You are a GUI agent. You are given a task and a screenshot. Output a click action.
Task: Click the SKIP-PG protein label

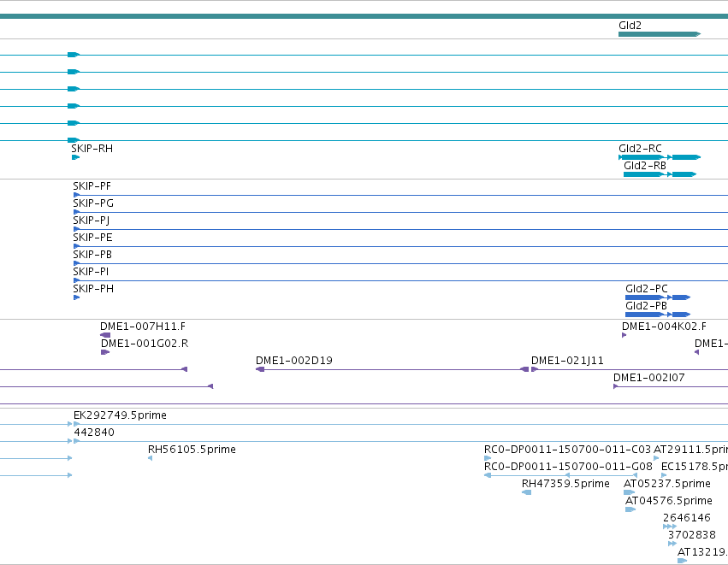tap(93, 203)
